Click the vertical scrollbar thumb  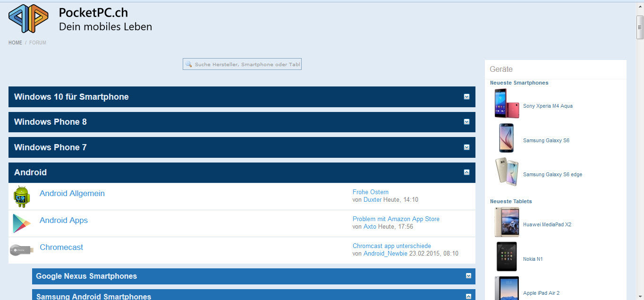pyautogui.click(x=640, y=27)
